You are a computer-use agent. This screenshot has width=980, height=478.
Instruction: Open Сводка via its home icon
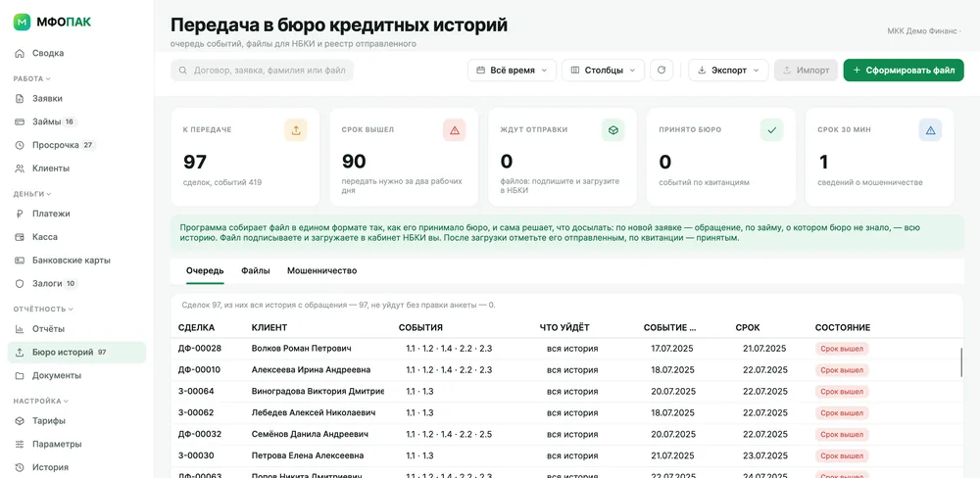point(20,53)
